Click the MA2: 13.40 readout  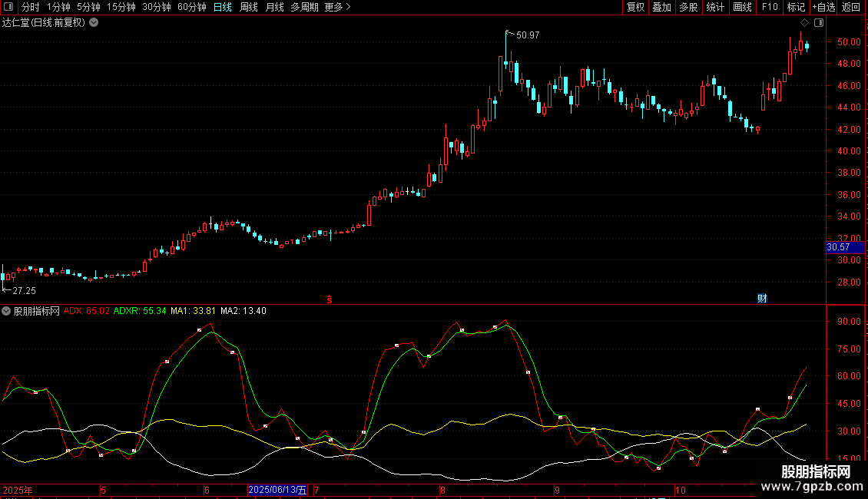pyautogui.click(x=243, y=311)
